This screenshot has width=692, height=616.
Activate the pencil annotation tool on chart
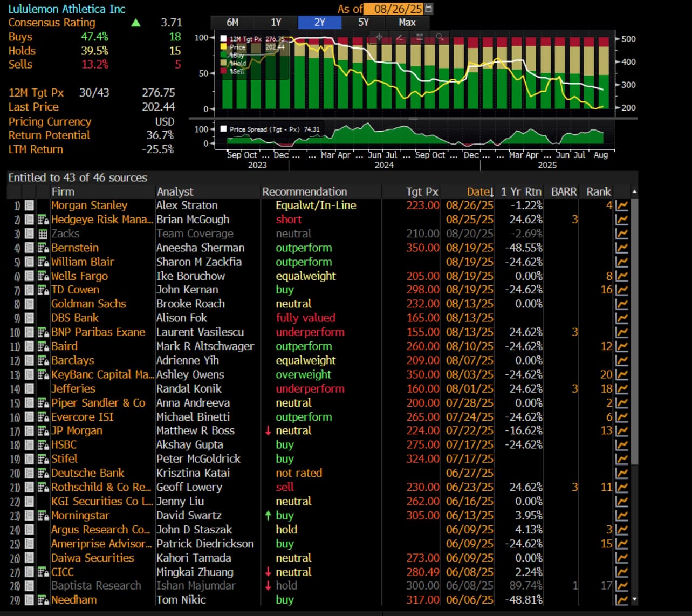coord(400,37)
